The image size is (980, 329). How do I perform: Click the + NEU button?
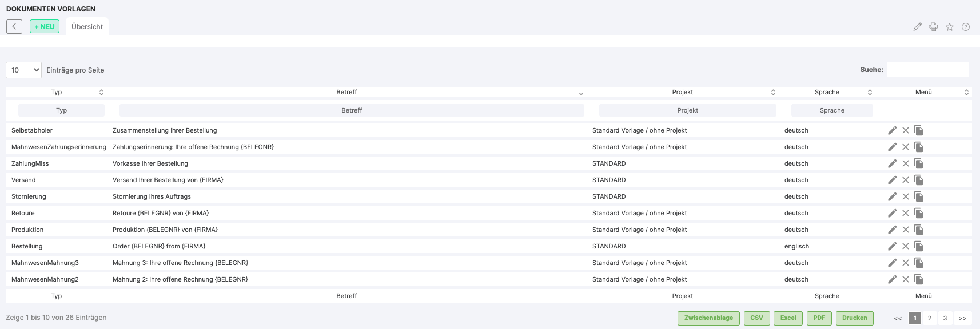pyautogui.click(x=45, y=27)
